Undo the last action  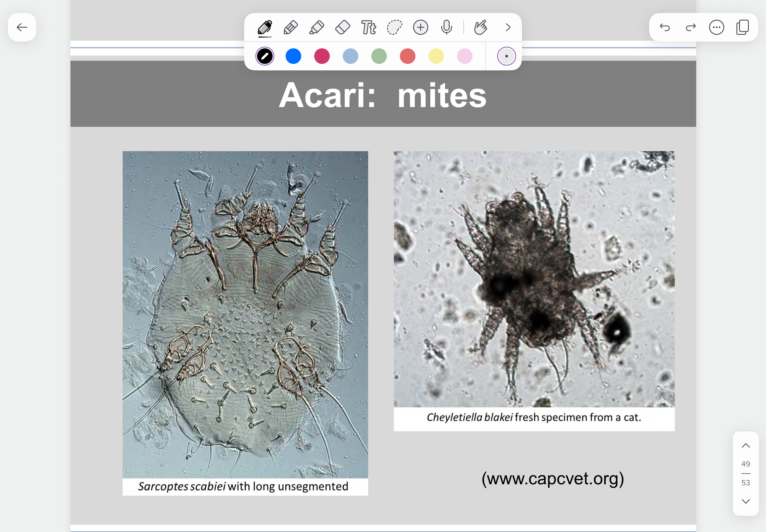(665, 27)
